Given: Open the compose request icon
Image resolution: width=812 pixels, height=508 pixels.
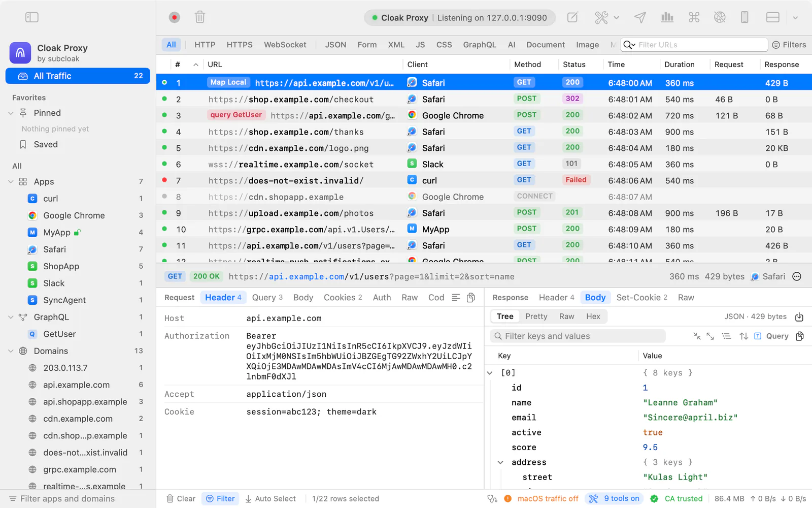Looking at the screenshot, I should 572,17.
